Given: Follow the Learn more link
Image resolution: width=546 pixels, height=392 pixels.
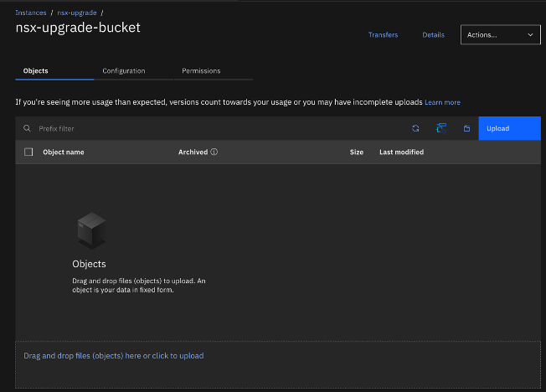Looking at the screenshot, I should [x=442, y=102].
